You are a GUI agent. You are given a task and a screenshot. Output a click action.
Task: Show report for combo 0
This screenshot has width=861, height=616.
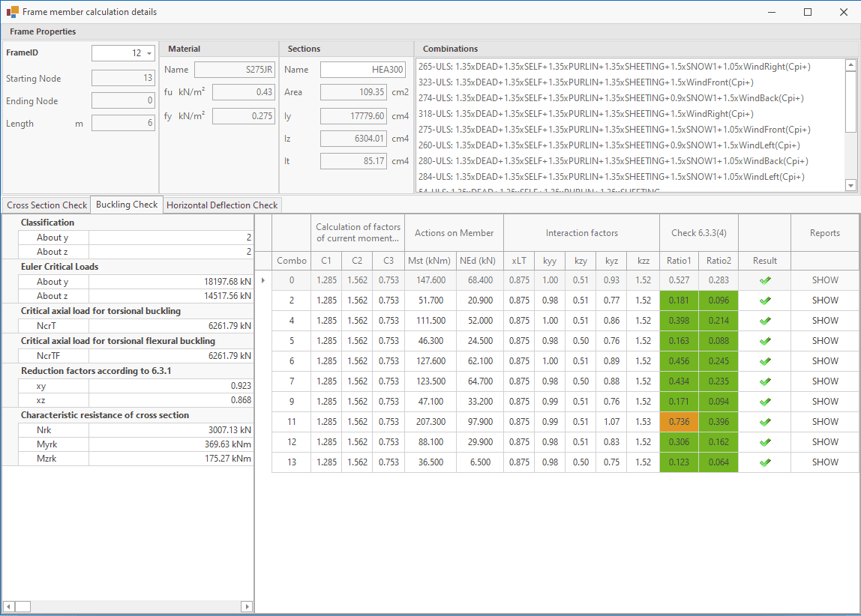tap(824, 280)
